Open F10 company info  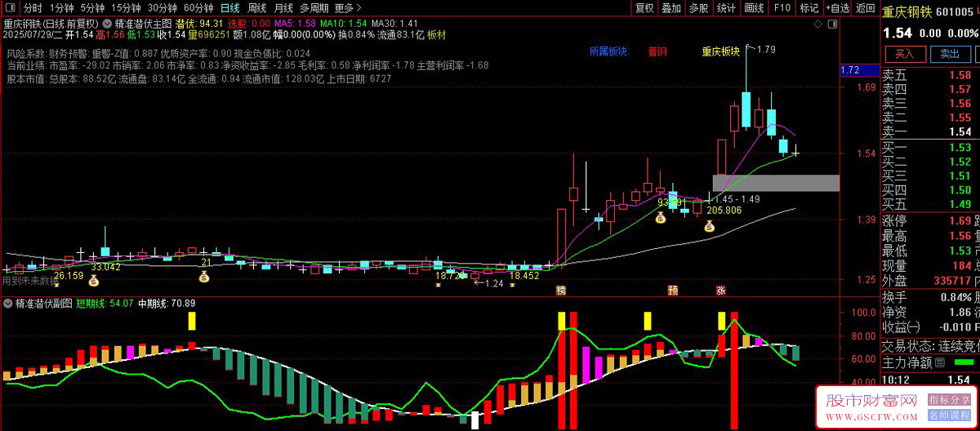[782, 7]
